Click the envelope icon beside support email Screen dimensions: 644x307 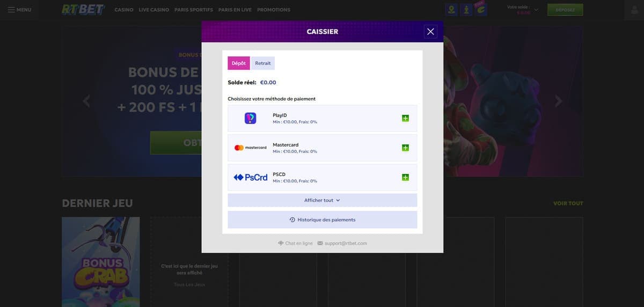(x=320, y=243)
